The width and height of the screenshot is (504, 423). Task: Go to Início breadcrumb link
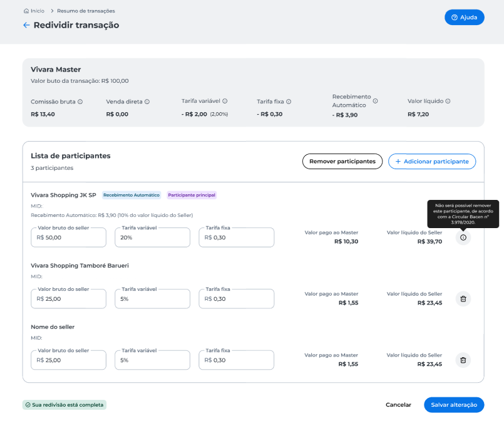click(34, 11)
